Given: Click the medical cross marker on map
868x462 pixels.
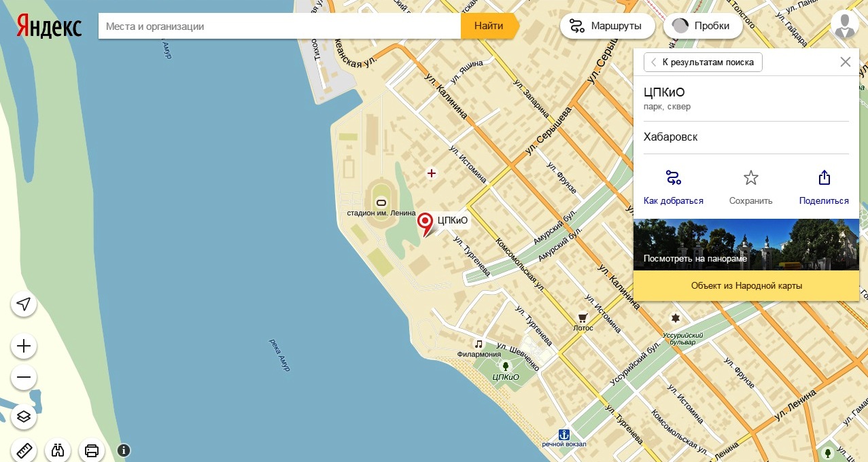Looking at the screenshot, I should (x=431, y=173).
